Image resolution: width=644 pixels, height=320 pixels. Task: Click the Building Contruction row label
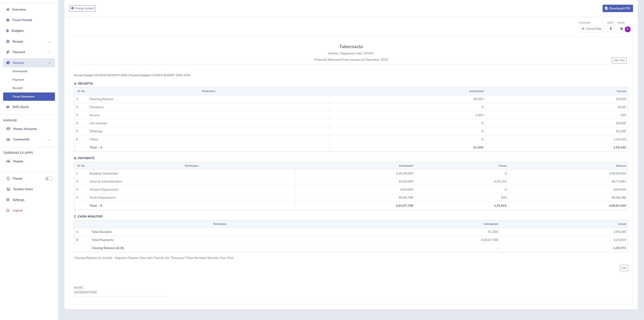(x=104, y=174)
